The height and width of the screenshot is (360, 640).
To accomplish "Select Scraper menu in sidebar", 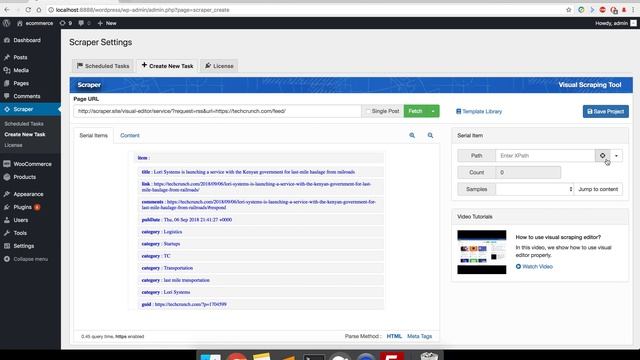I will pos(30,109).
